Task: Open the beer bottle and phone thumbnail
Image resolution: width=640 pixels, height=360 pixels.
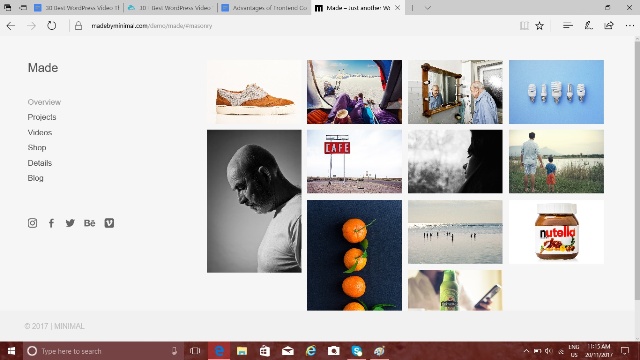Action: (455, 290)
